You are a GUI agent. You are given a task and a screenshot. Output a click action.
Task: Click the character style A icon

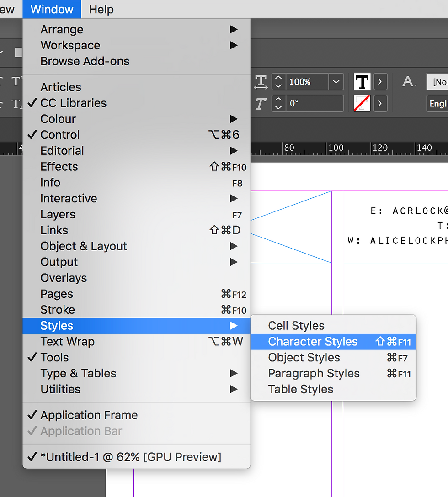(410, 82)
